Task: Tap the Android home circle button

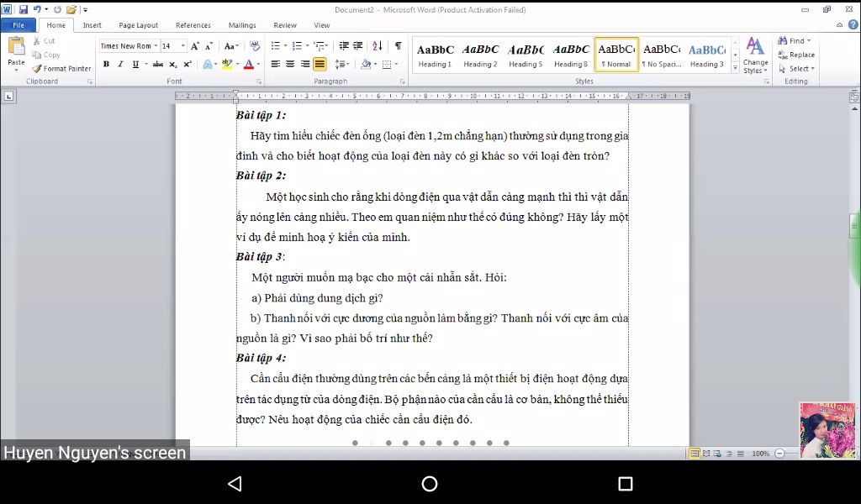Action: [430, 483]
